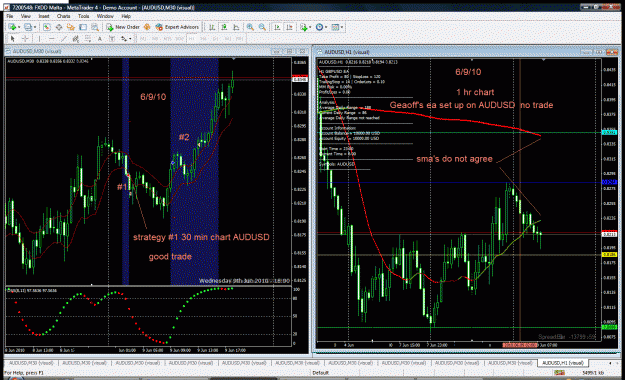Click the connection bars icon in status bar

[x=559, y=373]
